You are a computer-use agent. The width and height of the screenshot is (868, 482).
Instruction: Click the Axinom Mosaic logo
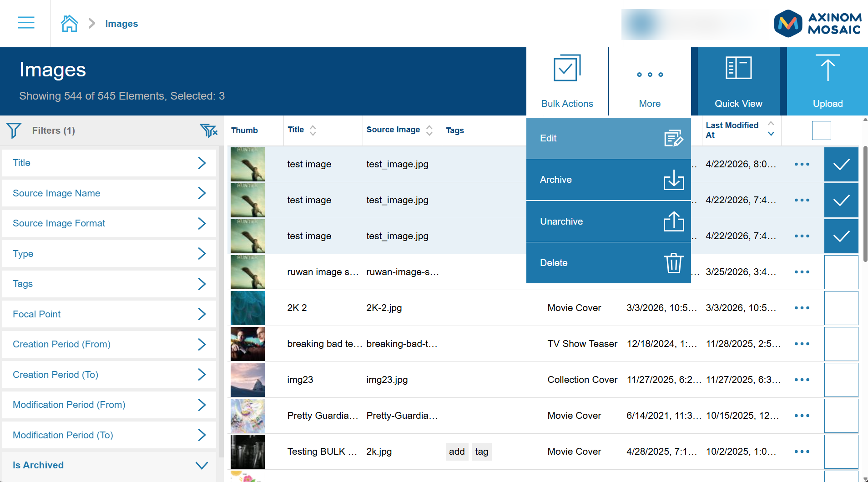click(x=818, y=24)
